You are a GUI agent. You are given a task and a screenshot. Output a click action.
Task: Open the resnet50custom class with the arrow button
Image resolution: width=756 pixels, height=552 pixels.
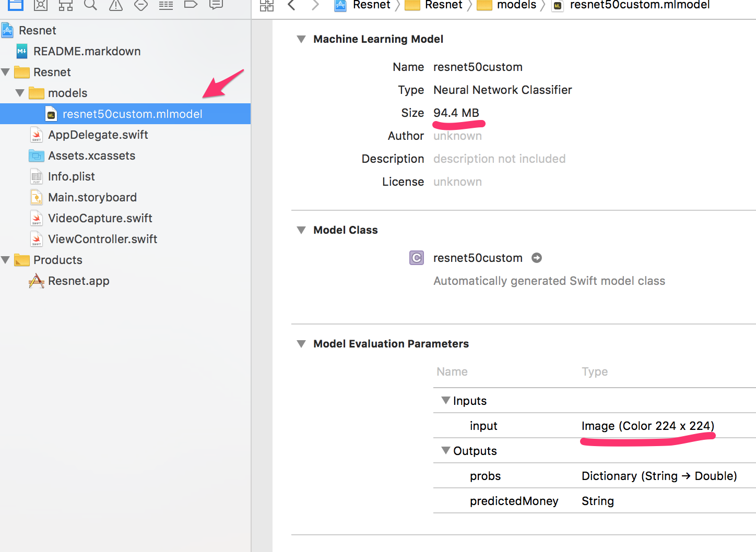pyautogui.click(x=537, y=258)
